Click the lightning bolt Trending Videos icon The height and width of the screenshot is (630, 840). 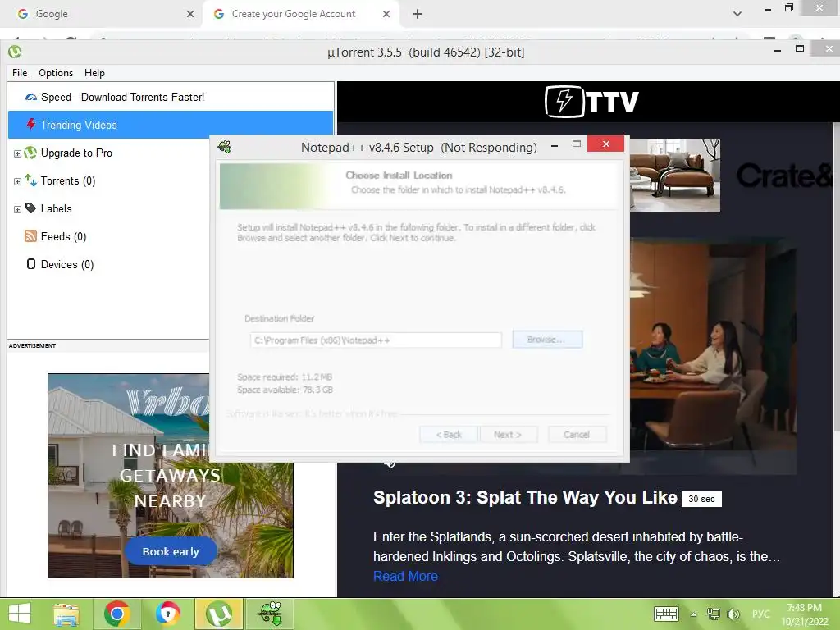point(31,125)
